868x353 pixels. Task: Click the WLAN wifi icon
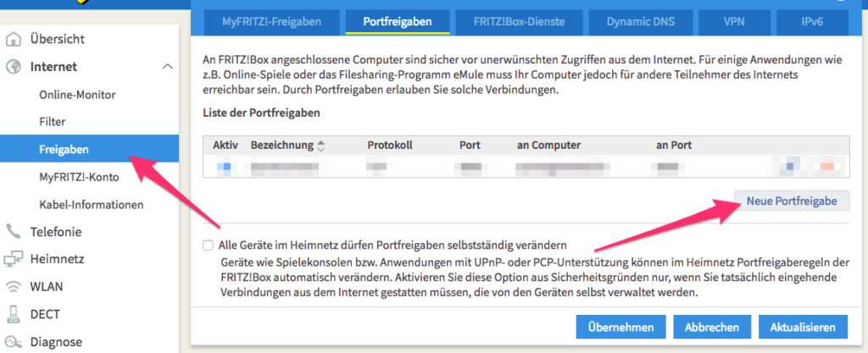coord(14,287)
